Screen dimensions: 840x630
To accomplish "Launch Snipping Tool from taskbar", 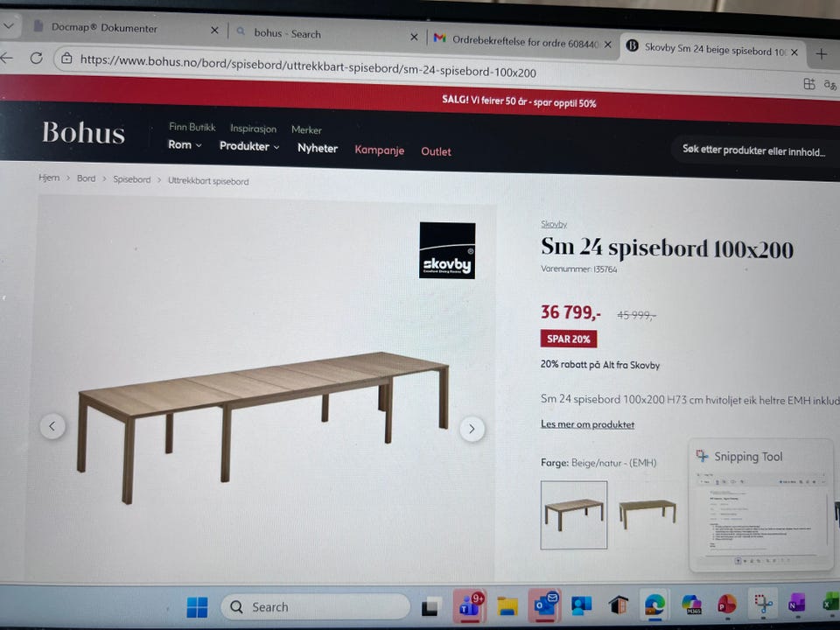I will tap(763, 604).
